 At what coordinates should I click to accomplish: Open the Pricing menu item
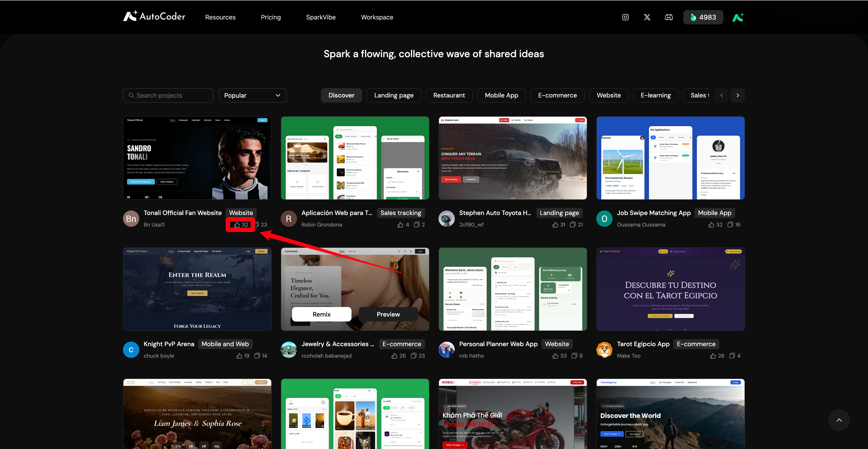coord(271,17)
